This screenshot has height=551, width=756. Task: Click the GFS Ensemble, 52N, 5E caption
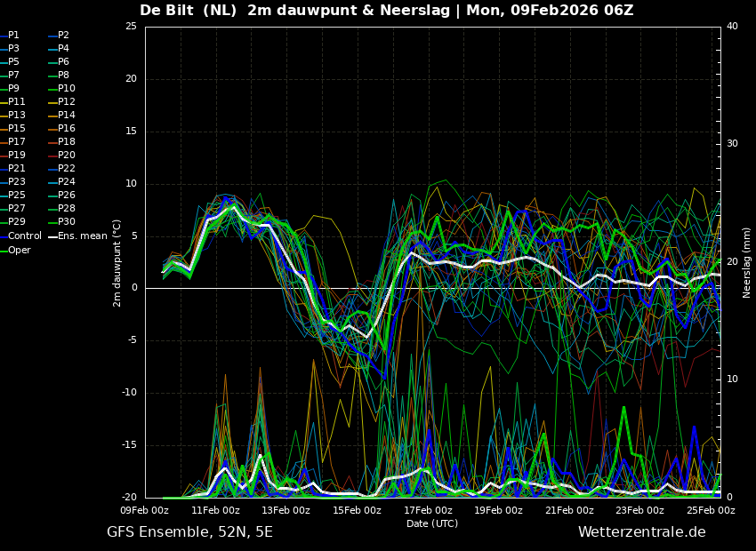coord(189,532)
